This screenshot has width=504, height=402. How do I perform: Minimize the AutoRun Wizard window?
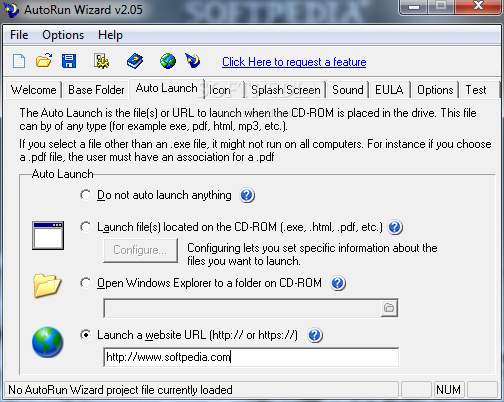pyautogui.click(x=414, y=7)
